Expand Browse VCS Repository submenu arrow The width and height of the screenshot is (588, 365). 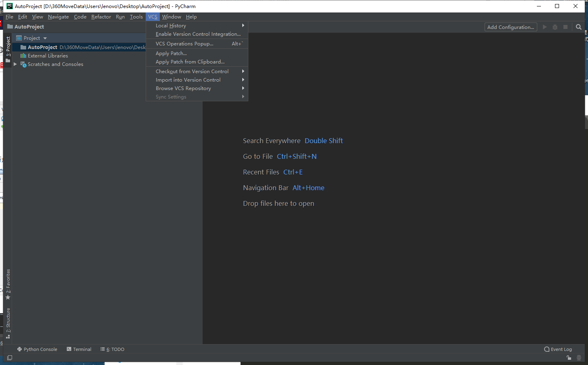[x=243, y=88]
